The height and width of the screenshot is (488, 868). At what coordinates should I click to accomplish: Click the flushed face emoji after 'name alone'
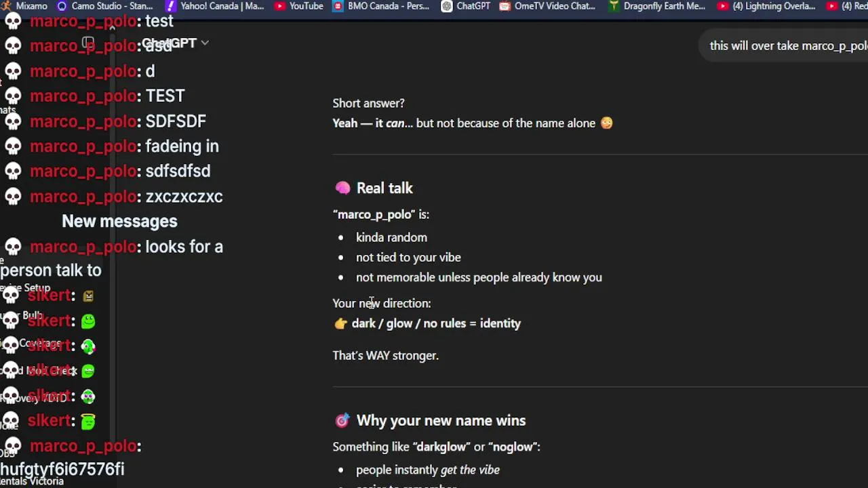pos(606,123)
